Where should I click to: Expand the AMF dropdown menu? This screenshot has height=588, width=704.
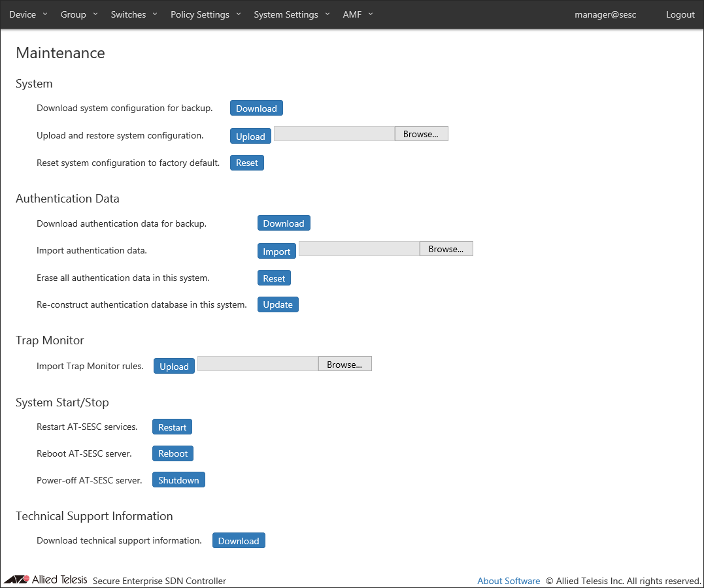click(358, 14)
